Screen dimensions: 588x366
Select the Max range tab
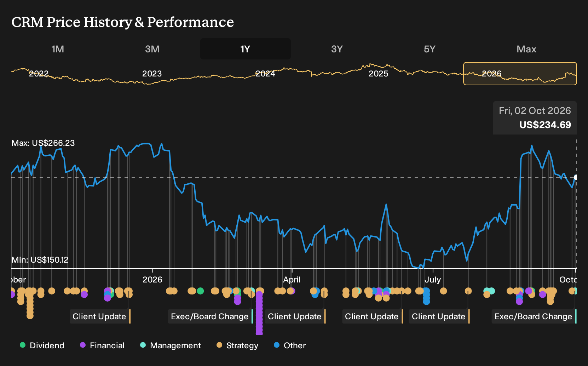click(x=526, y=49)
